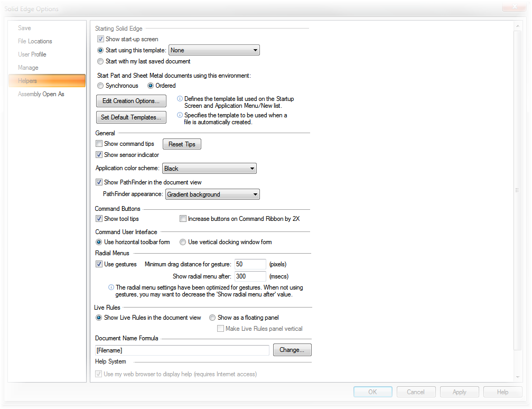The image size is (532, 409).
Task: Open PathFinder appearance dropdown
Action: click(x=212, y=194)
